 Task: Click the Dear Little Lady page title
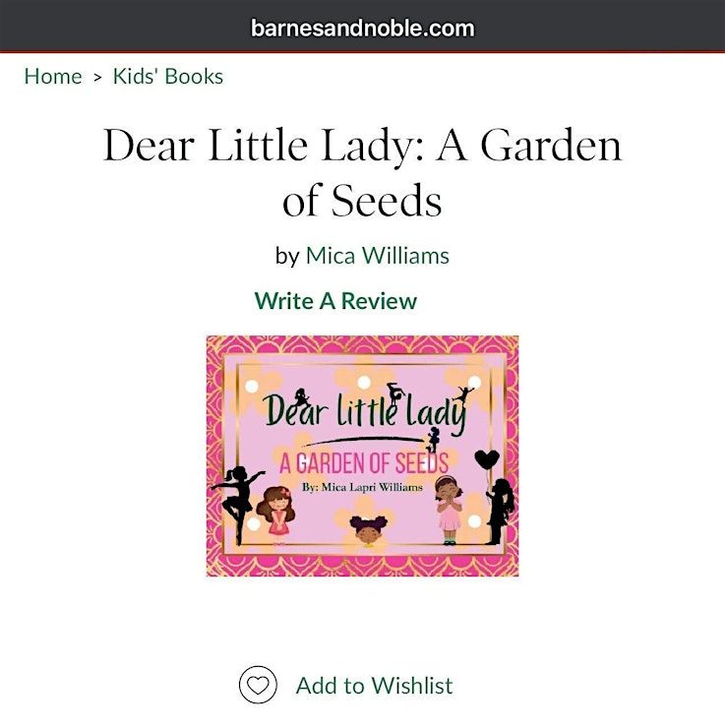[x=362, y=172]
